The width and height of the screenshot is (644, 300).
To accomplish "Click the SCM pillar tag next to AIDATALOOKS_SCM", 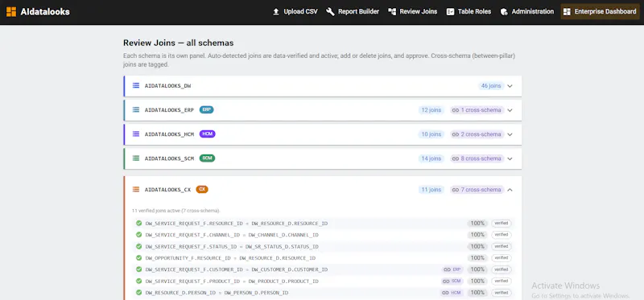I will pos(208,158).
